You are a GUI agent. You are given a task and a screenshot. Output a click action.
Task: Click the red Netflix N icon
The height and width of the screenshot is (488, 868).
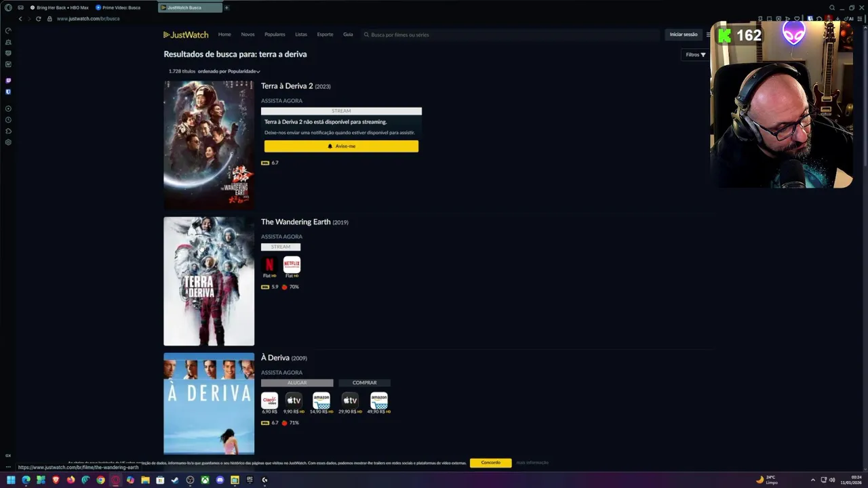269,264
